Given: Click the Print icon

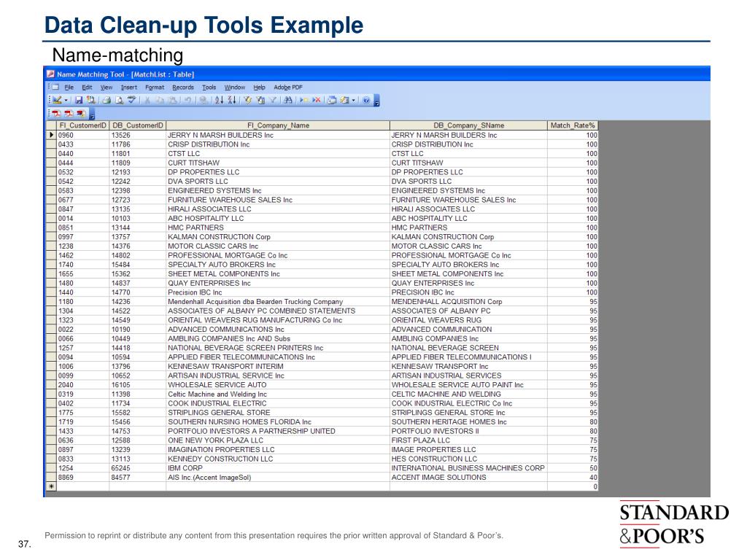Looking at the screenshot, I should (x=107, y=100).
